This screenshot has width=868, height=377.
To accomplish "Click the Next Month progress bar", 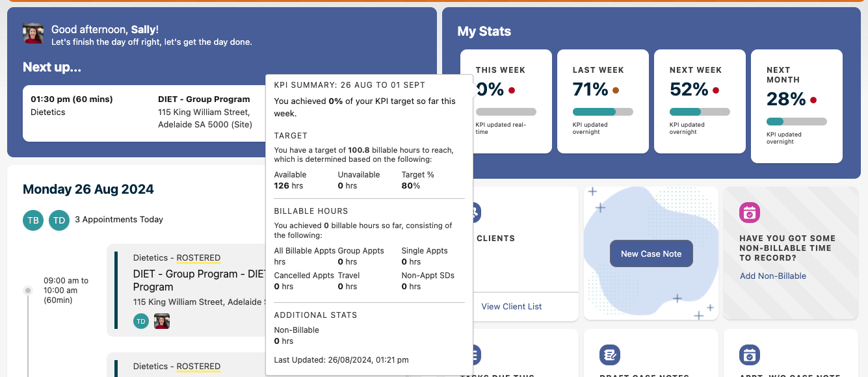I will 796,122.
